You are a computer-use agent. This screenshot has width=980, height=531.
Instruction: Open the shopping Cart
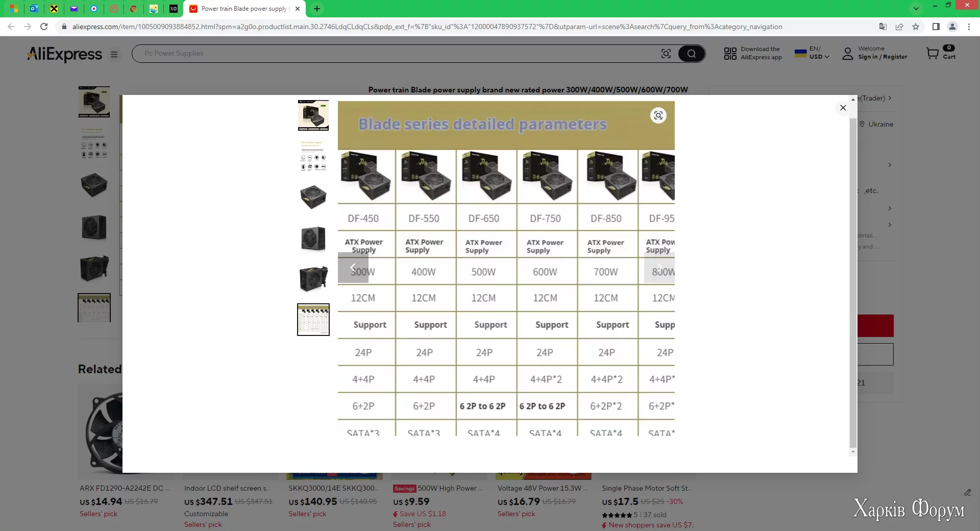(941, 53)
